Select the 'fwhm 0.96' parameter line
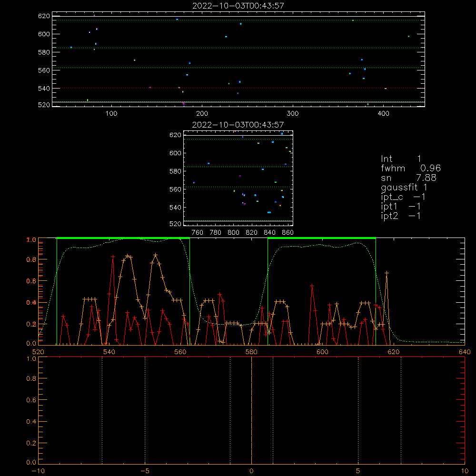 [x=411, y=168]
